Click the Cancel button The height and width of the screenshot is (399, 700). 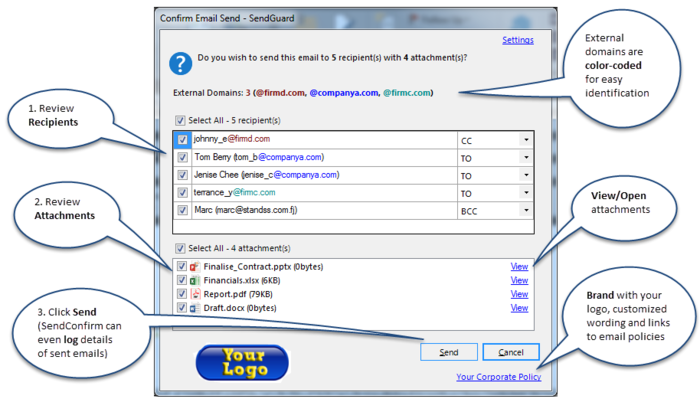point(511,352)
